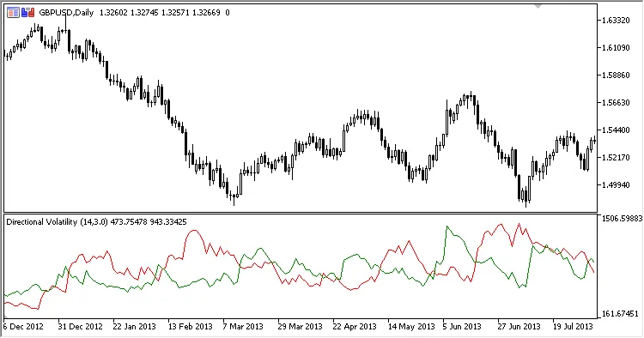Click the open price 1.32602
Viewport: 644px width, 338px height.
tap(113, 13)
